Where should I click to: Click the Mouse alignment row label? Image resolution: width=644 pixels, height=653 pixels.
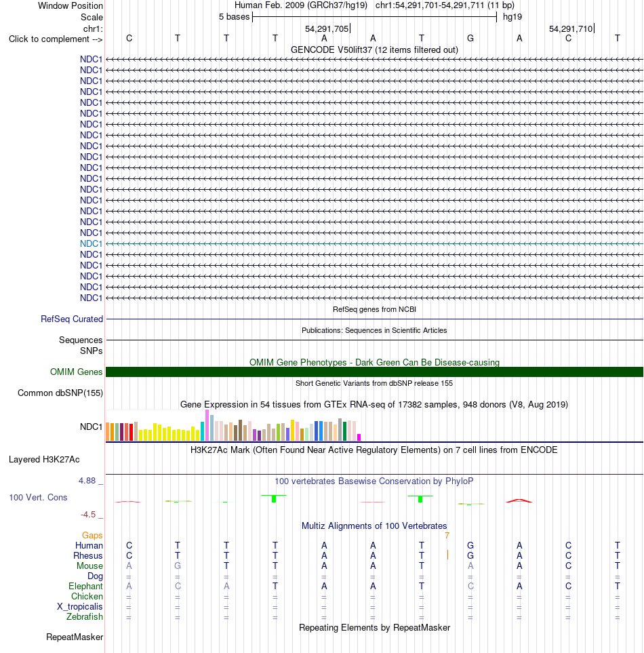click(89, 566)
